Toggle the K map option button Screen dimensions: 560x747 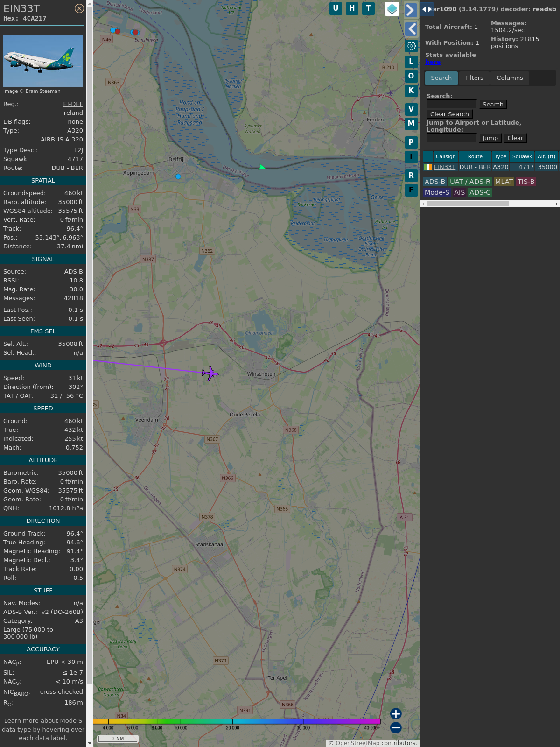[411, 91]
